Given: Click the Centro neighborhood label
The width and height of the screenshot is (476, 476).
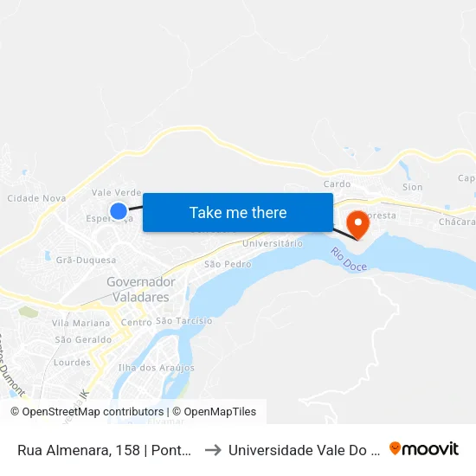Looking at the screenshot, I should point(136,323).
